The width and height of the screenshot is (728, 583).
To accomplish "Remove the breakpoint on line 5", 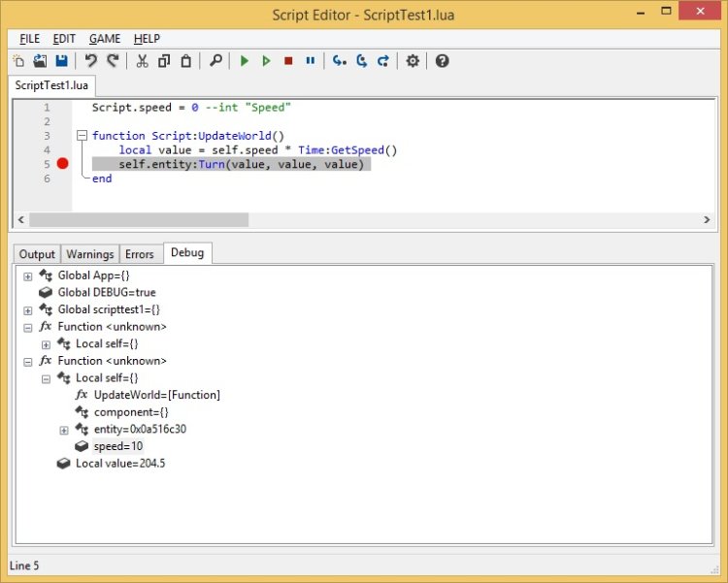I will [x=63, y=164].
